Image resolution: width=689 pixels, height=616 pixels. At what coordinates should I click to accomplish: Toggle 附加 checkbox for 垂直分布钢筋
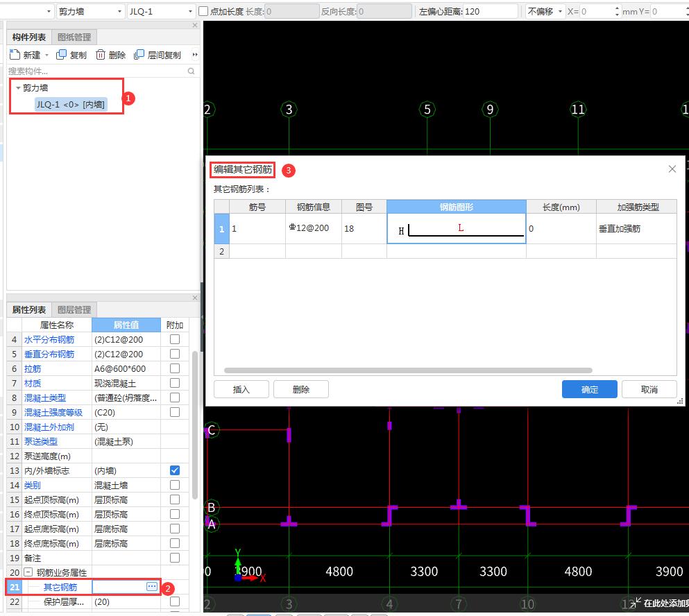point(175,354)
